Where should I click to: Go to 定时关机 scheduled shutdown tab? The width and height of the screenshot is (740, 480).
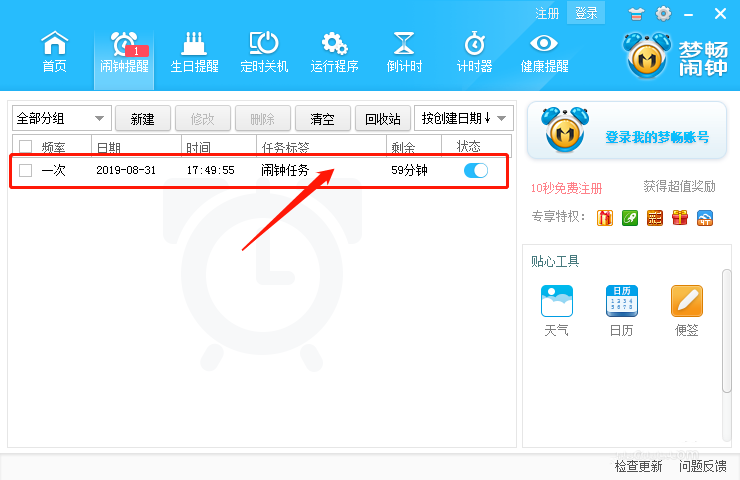click(264, 52)
